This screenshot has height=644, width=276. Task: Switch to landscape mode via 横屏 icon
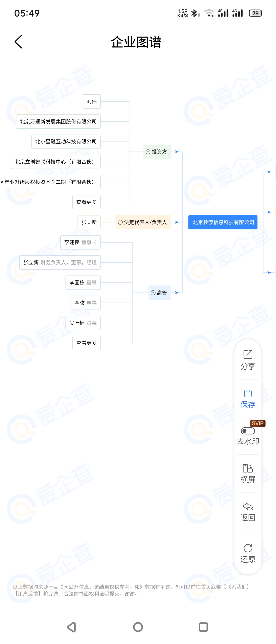[x=248, y=468]
